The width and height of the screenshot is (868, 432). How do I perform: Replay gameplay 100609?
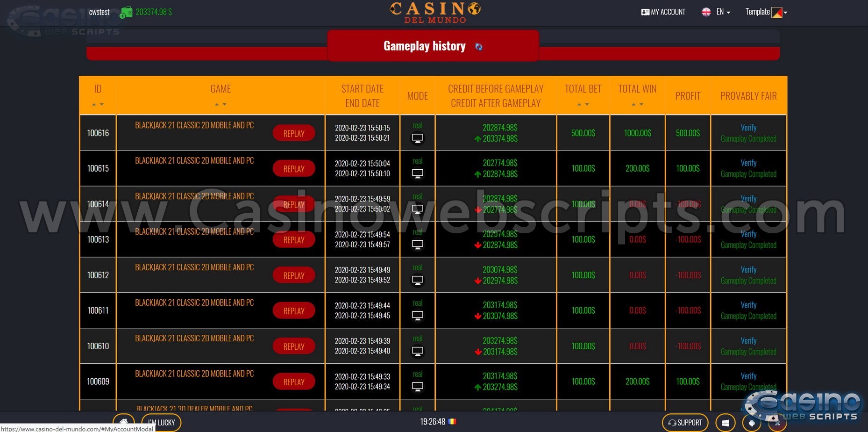point(294,382)
